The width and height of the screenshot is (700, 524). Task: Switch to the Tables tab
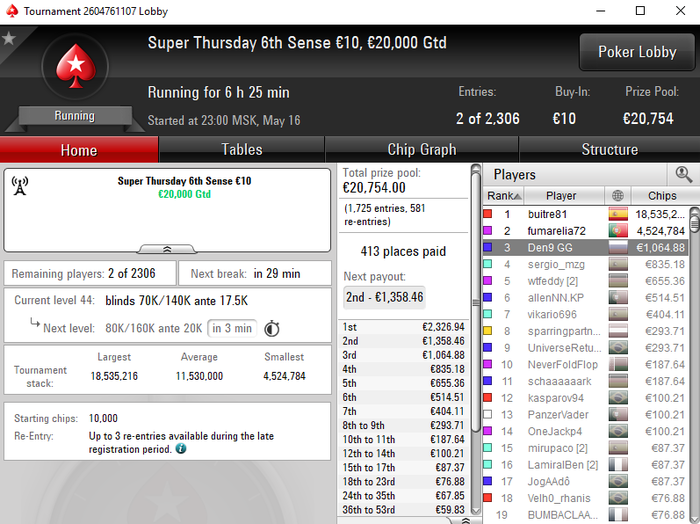[x=242, y=150]
